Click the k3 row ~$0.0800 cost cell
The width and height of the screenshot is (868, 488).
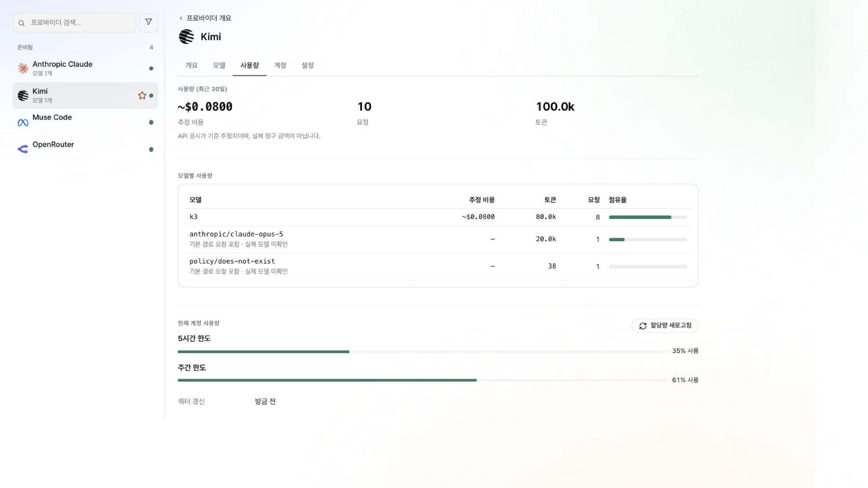tap(478, 217)
